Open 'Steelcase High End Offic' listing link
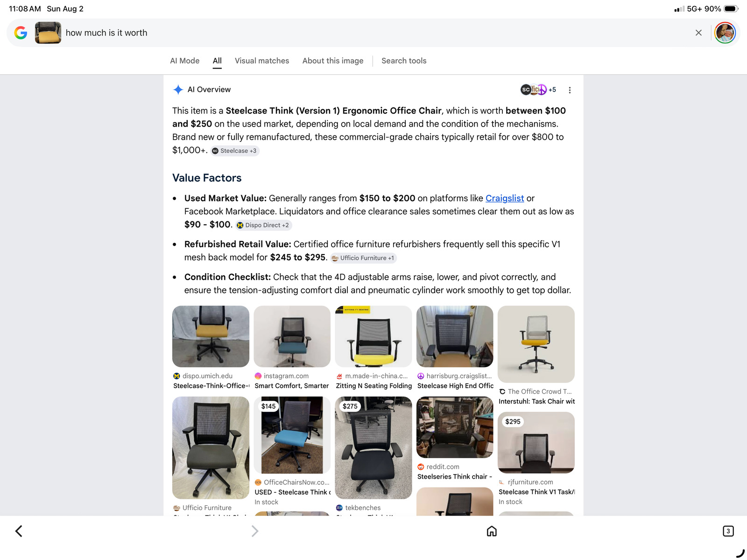The width and height of the screenshot is (747, 560). (455, 386)
